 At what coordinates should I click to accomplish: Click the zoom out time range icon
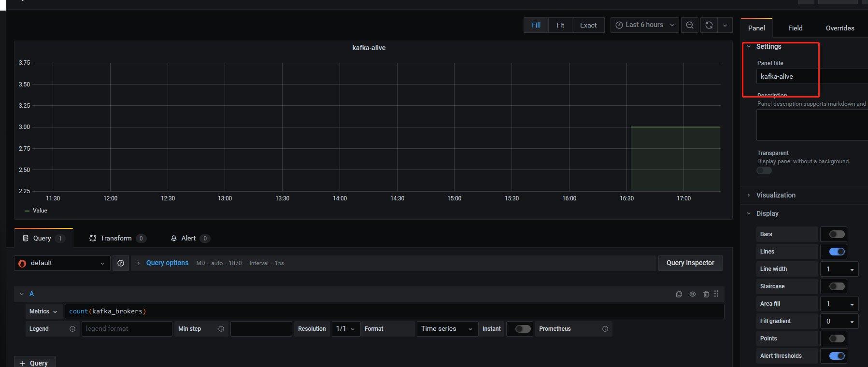point(690,25)
